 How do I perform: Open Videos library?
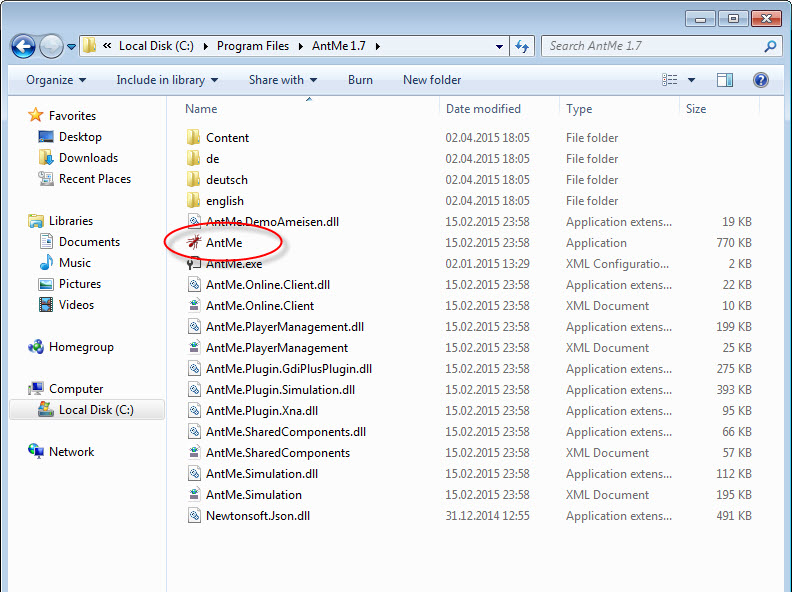point(76,305)
